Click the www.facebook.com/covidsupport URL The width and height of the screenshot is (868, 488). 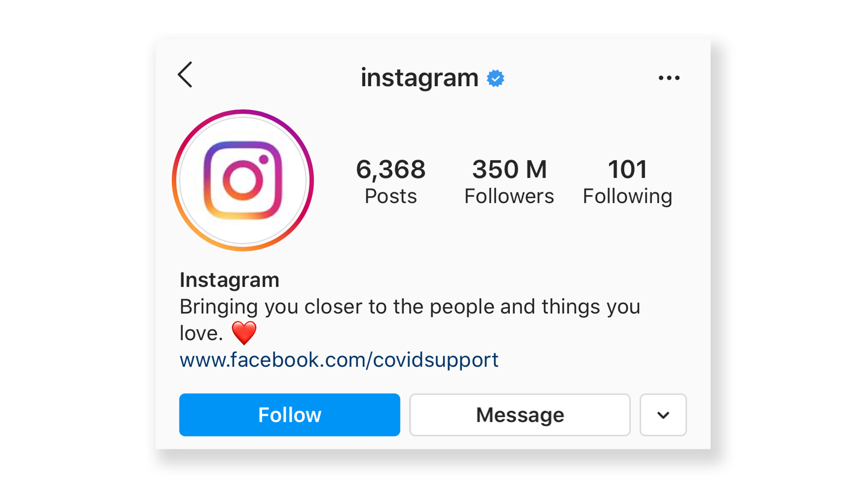point(339,359)
